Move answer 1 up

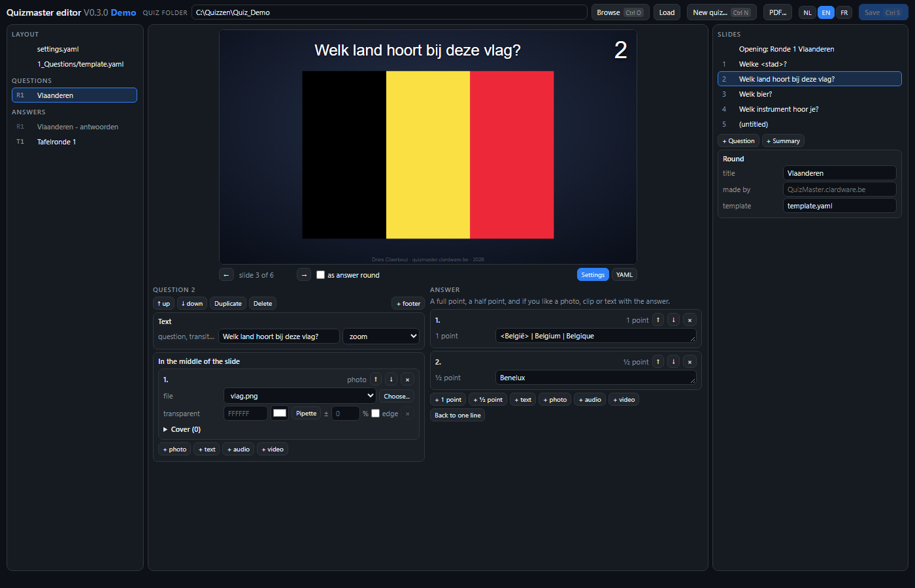658,320
